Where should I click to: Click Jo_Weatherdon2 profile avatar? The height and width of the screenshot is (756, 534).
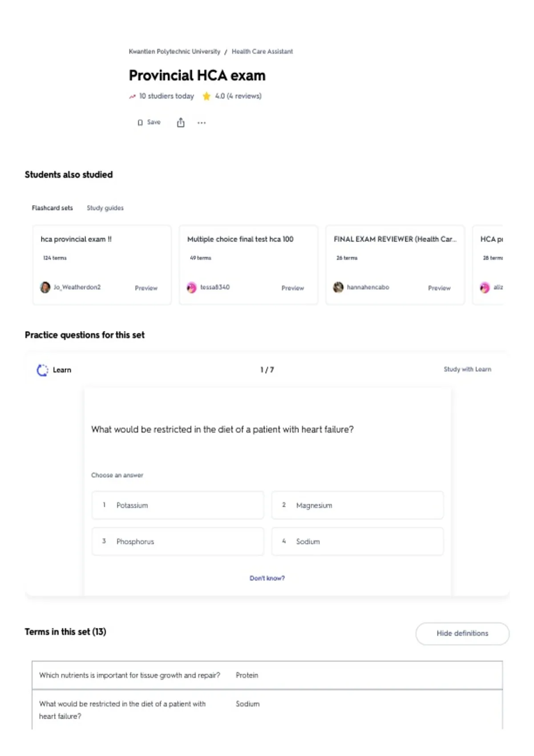point(45,287)
